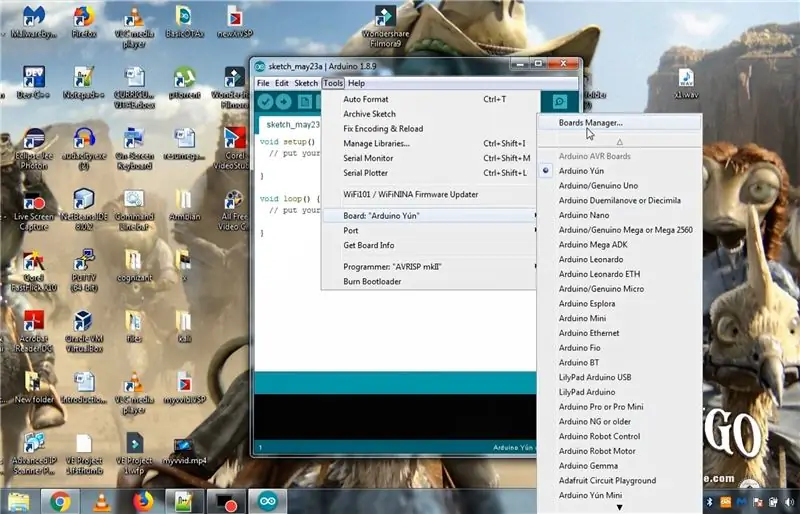
Task: Click Arduino icon in the taskbar
Action: pyautogui.click(x=268, y=502)
